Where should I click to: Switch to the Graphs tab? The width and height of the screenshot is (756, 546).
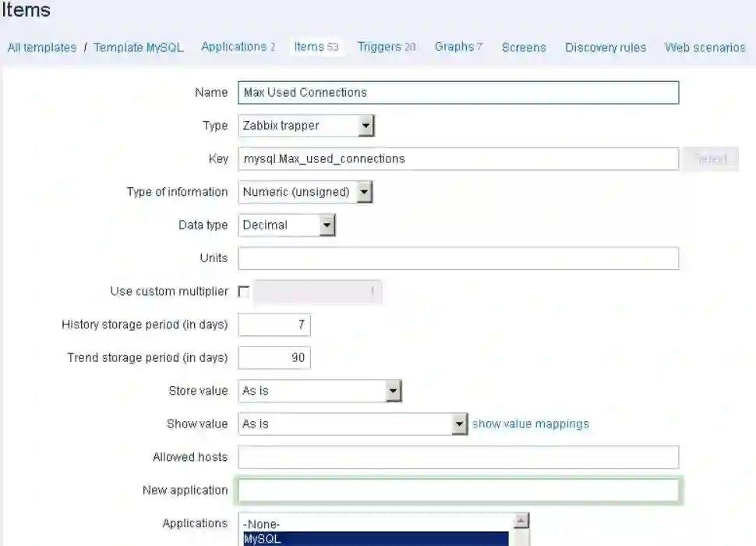click(x=458, y=47)
